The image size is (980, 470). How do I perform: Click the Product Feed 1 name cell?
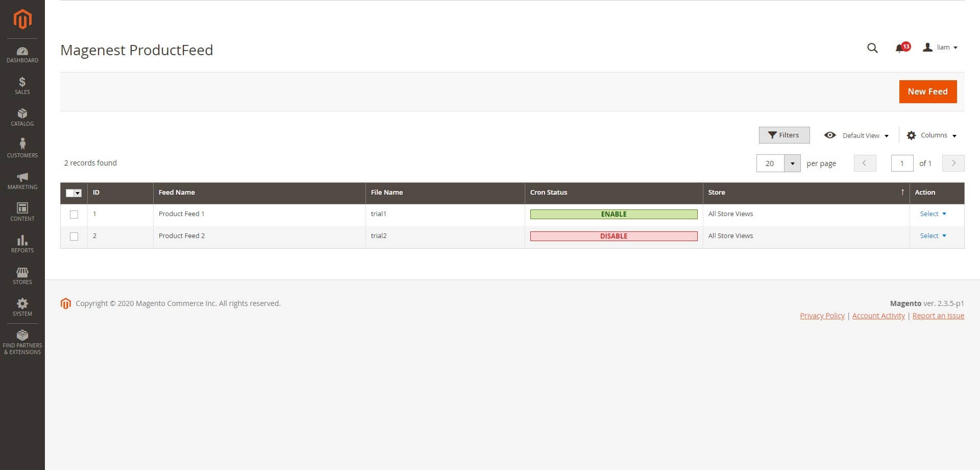click(x=259, y=214)
